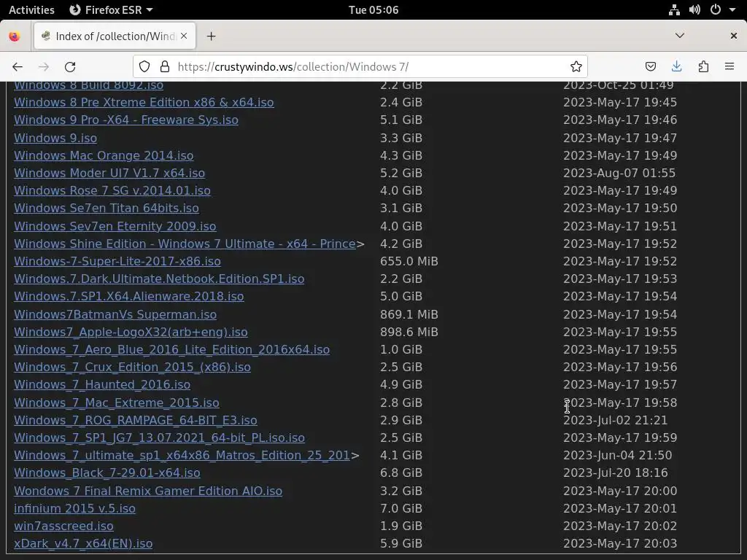Download Windows Mac Orange 2014.iso

click(x=104, y=156)
